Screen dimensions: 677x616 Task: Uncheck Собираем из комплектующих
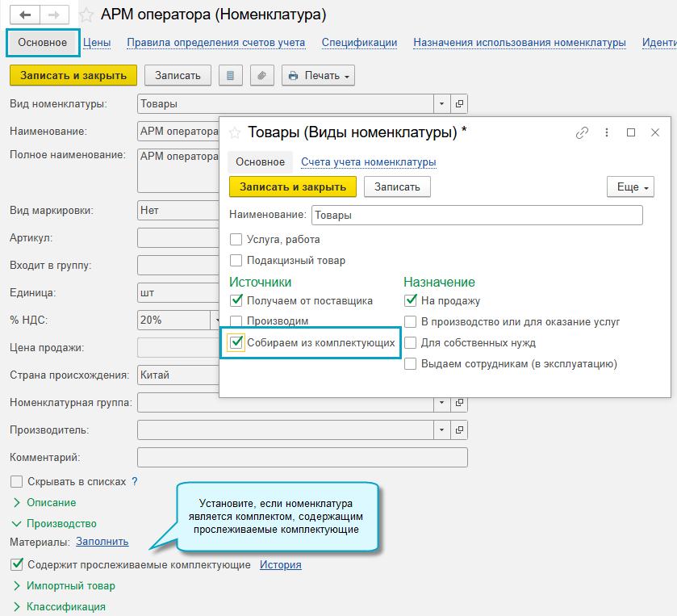236,342
